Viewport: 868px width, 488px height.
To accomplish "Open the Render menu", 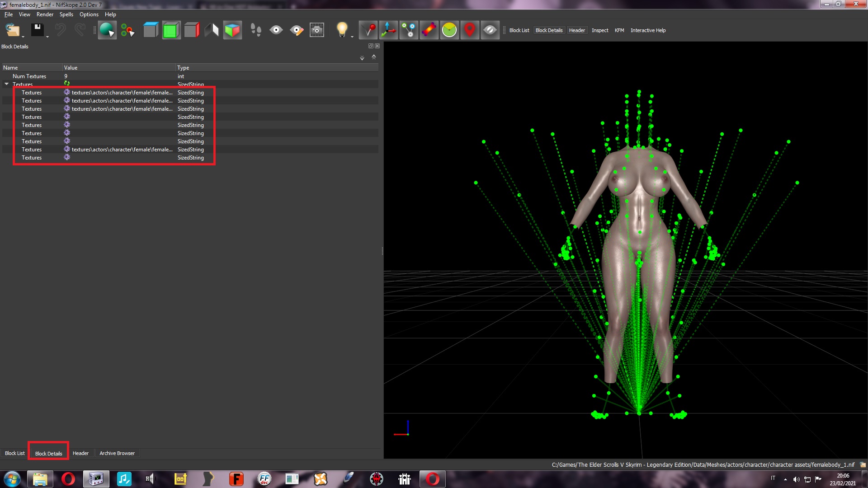I will coord(45,14).
